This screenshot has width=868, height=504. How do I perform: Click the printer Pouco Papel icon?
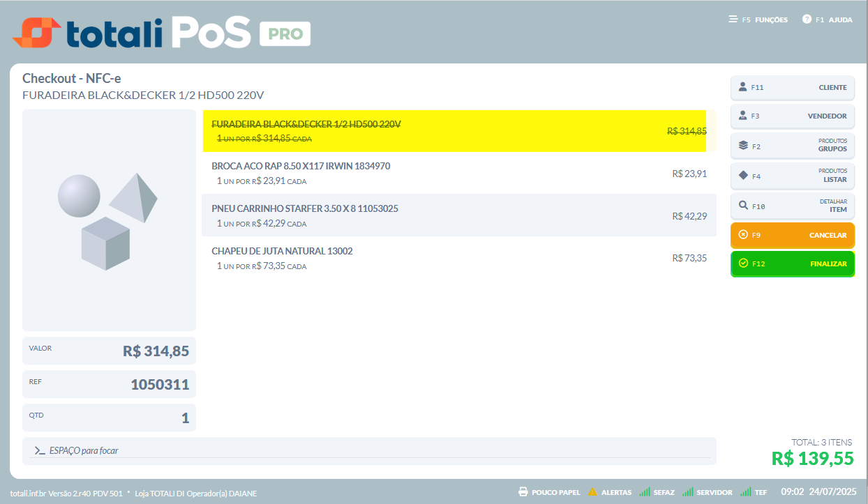(x=523, y=492)
